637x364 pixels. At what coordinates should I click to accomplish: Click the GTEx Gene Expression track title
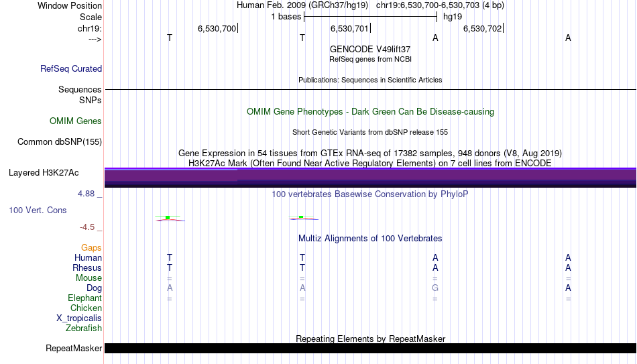370,153
